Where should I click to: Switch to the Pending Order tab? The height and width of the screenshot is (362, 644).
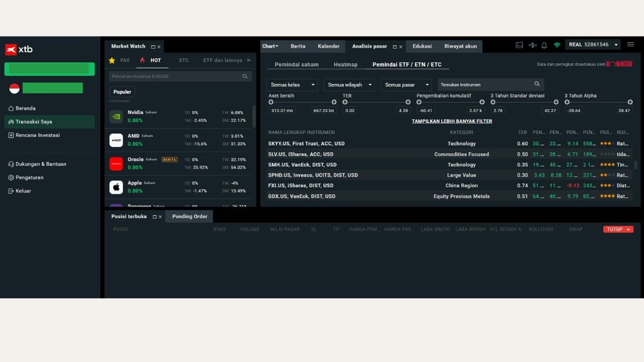(189, 217)
